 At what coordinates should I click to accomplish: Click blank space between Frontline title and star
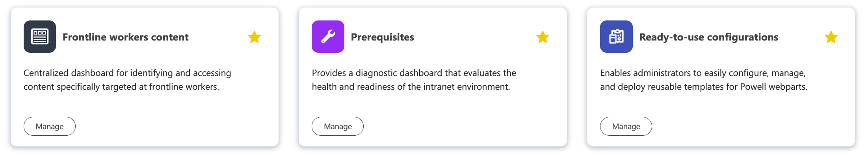[x=218, y=37]
